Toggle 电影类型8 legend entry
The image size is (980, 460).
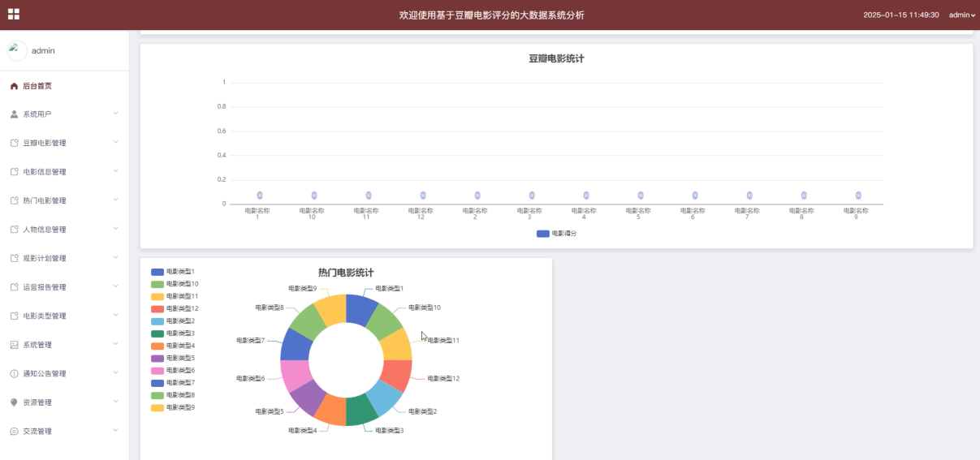172,395
